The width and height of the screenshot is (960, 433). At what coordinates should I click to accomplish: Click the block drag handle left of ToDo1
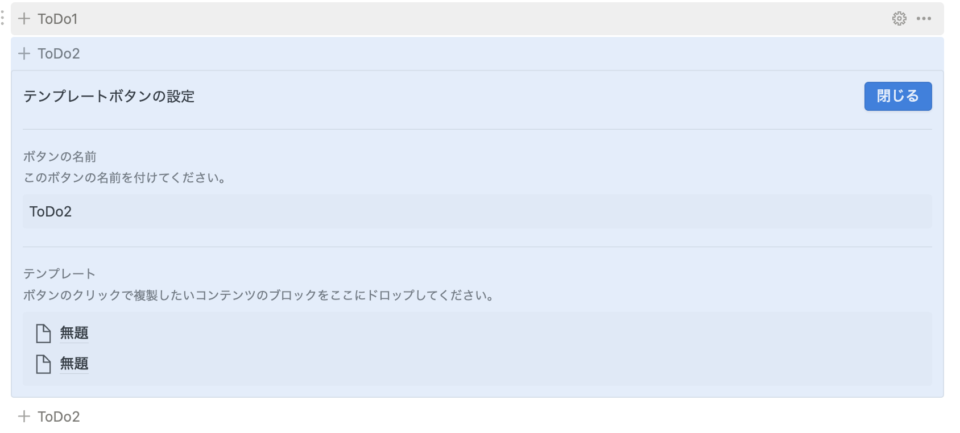click(x=2, y=19)
